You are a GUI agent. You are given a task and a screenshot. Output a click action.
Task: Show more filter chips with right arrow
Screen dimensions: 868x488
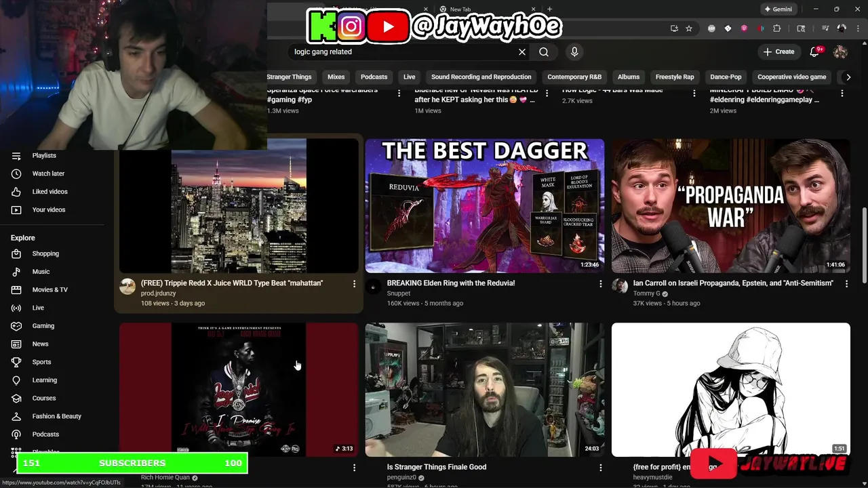[x=848, y=77]
